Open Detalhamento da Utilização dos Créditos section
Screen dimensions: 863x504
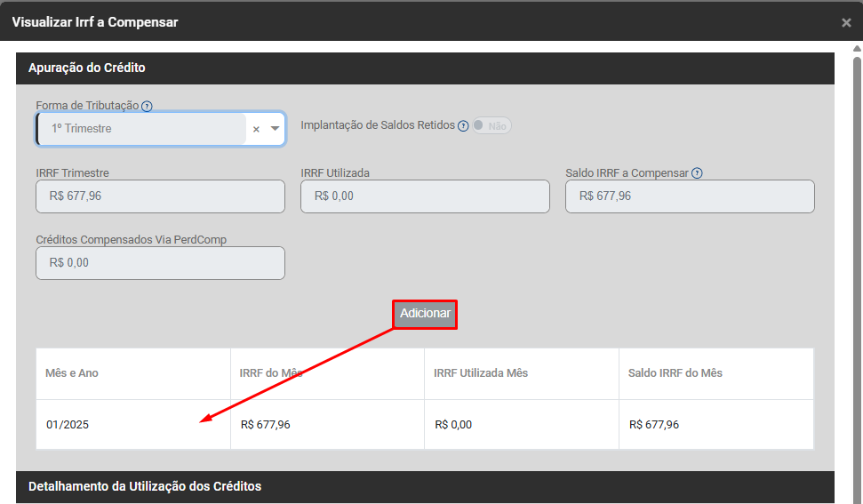coord(145,486)
